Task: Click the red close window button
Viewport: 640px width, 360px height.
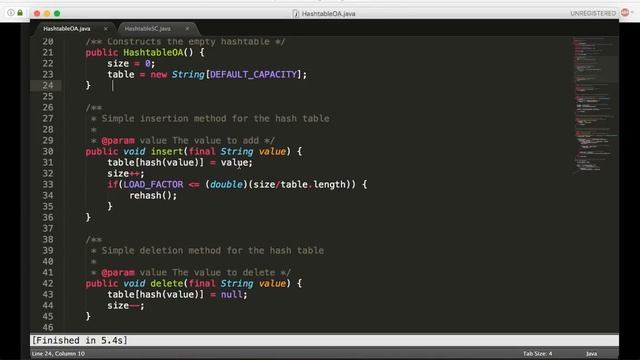Action: pos(37,13)
